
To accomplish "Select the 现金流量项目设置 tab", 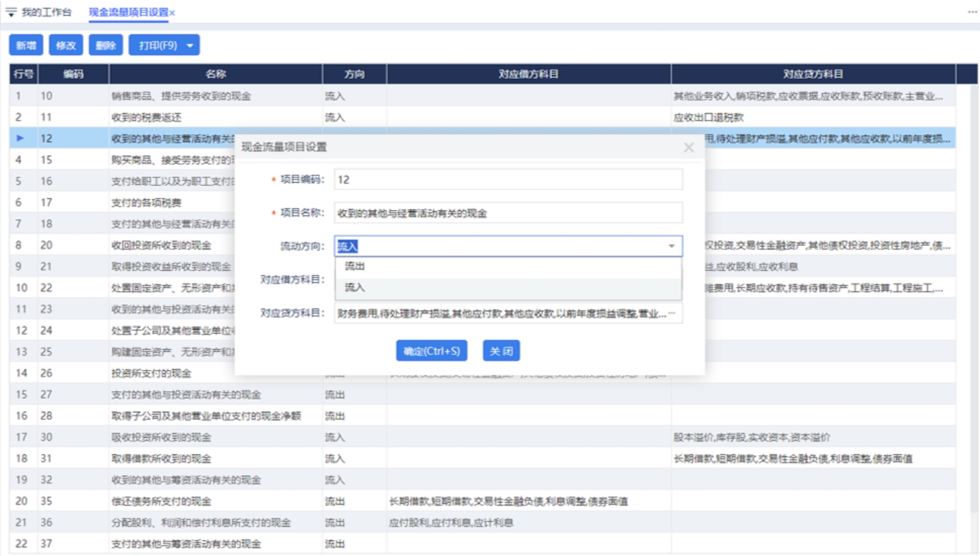I will coord(128,13).
